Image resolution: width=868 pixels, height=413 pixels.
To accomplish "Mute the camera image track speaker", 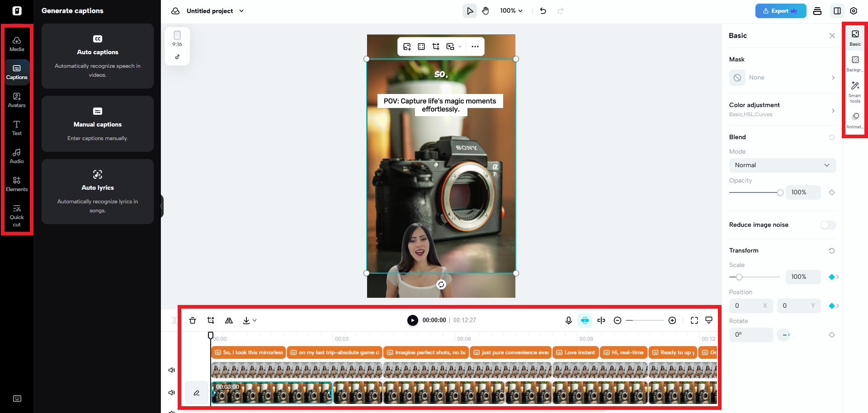I will tap(172, 393).
